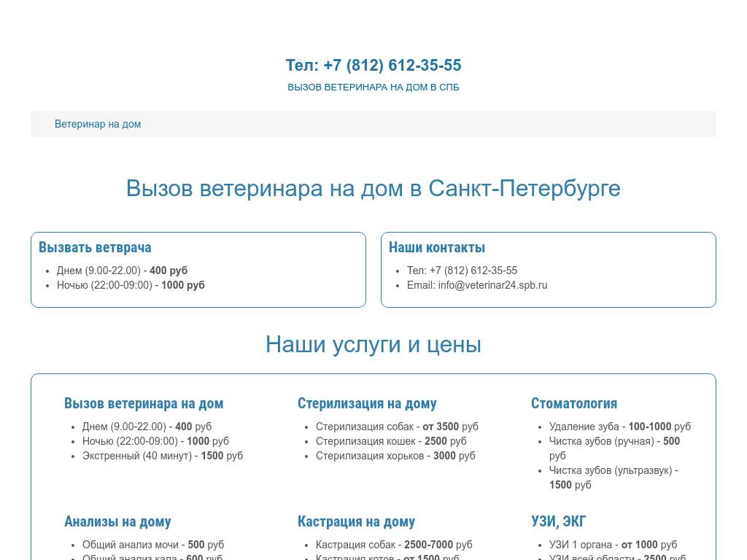Image resolution: width=747 pixels, height=560 pixels.
Task: Select the "Стерилизация собак" price entry
Action: click(394, 427)
